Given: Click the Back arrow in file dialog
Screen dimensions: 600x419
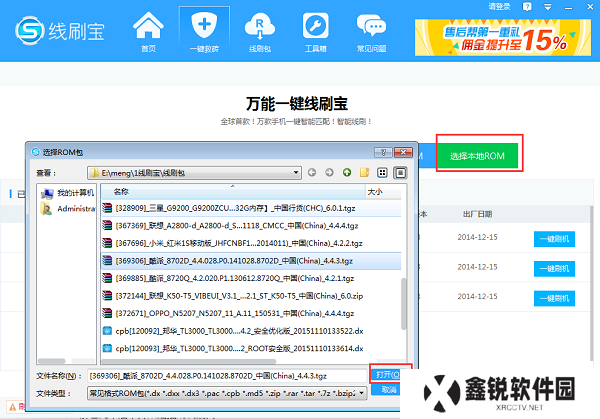Looking at the screenshot, I should click(x=312, y=173).
